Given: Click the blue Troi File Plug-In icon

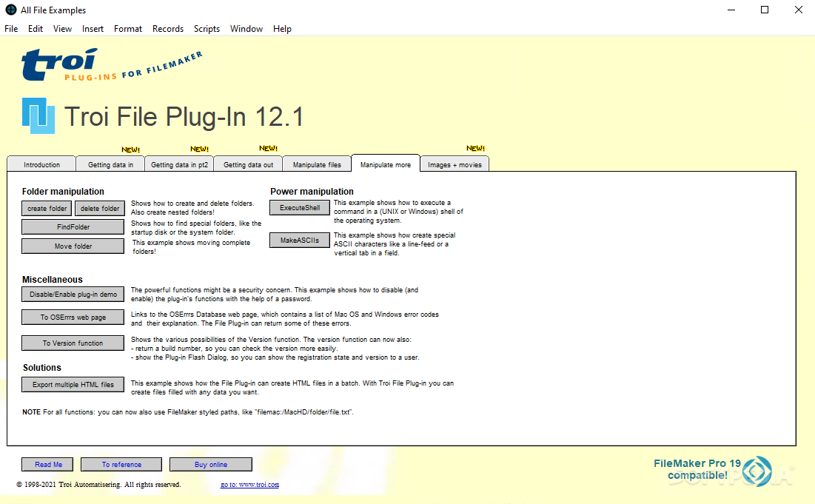Looking at the screenshot, I should 38,115.
